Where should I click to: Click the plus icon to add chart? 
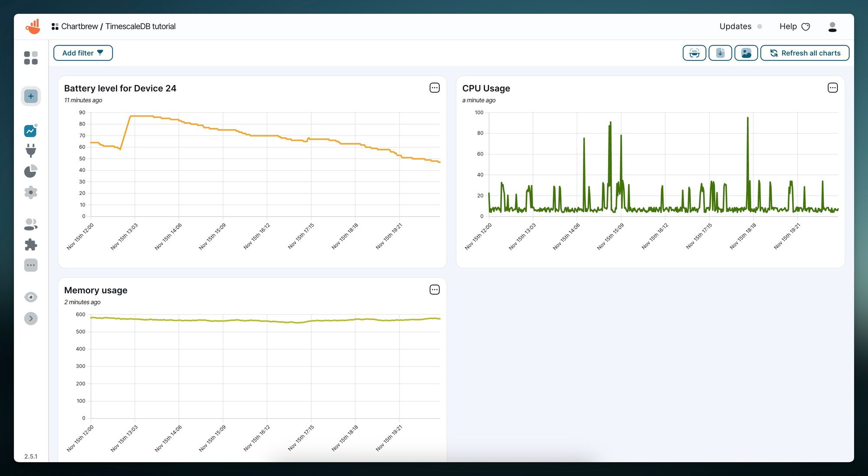(x=31, y=96)
